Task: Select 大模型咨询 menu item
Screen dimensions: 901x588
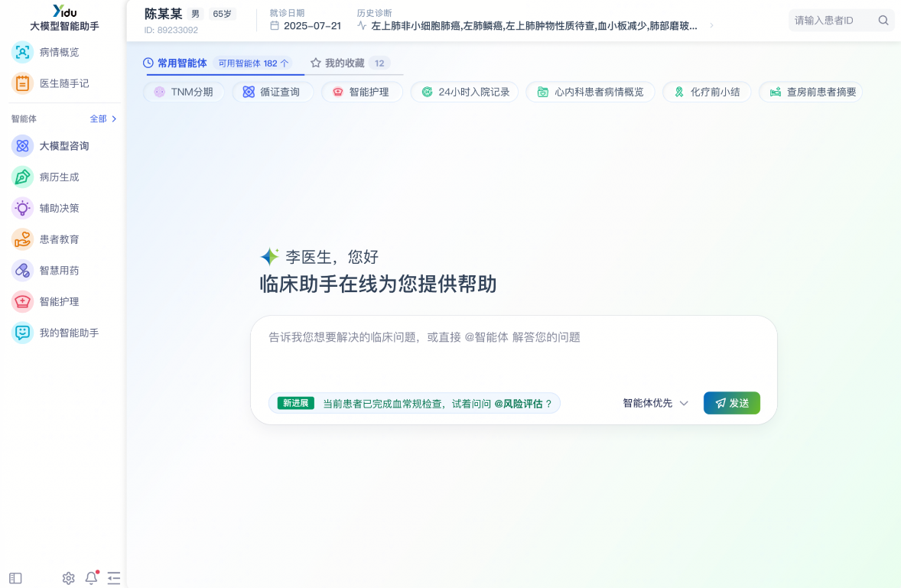Action: (63, 146)
